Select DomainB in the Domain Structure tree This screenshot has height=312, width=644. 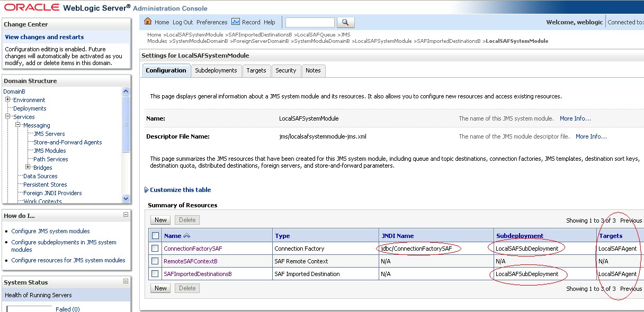coord(14,91)
